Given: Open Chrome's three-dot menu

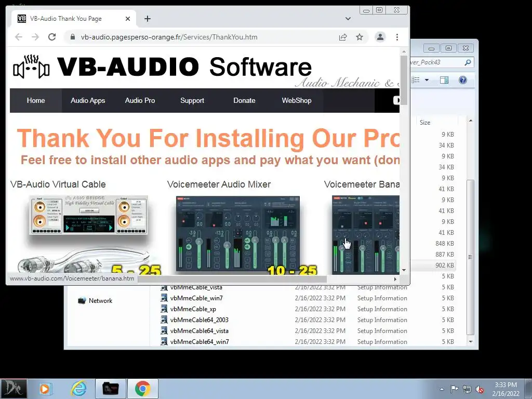Looking at the screenshot, I should 397,37.
